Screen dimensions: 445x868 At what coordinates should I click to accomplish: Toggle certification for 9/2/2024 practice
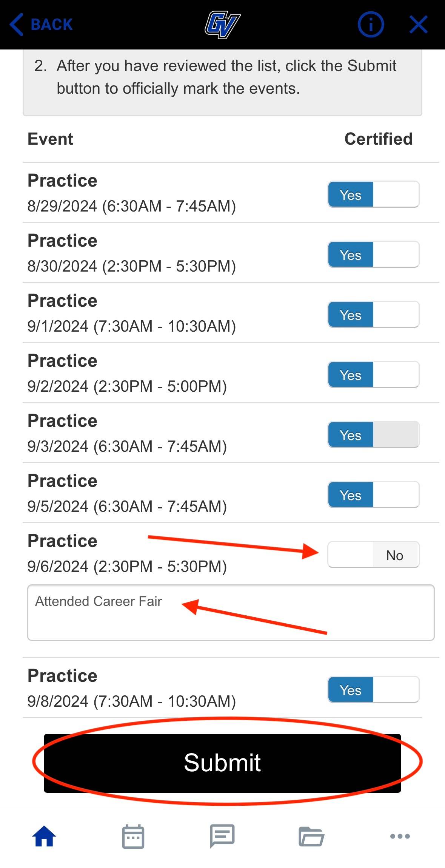coord(373,375)
